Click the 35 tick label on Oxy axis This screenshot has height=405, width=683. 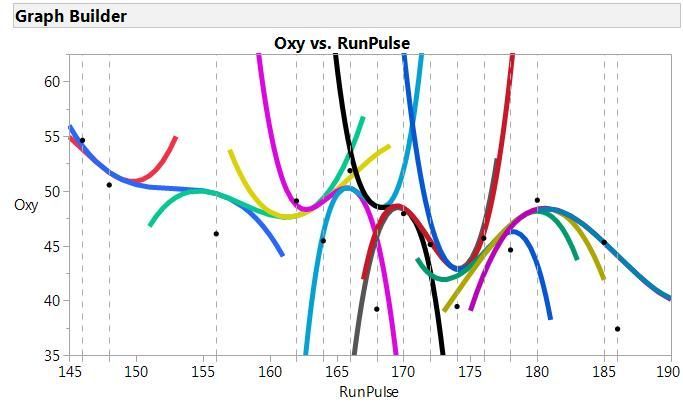(x=54, y=356)
